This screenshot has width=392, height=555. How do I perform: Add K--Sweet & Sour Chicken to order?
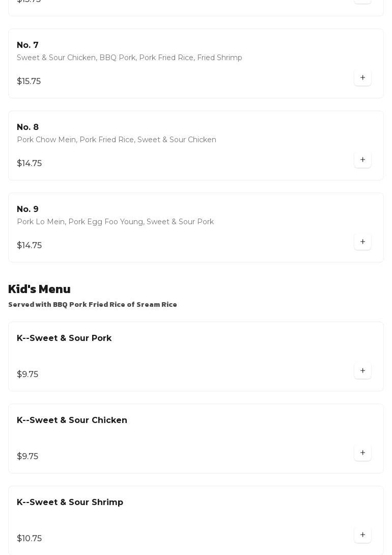pyautogui.click(x=362, y=453)
